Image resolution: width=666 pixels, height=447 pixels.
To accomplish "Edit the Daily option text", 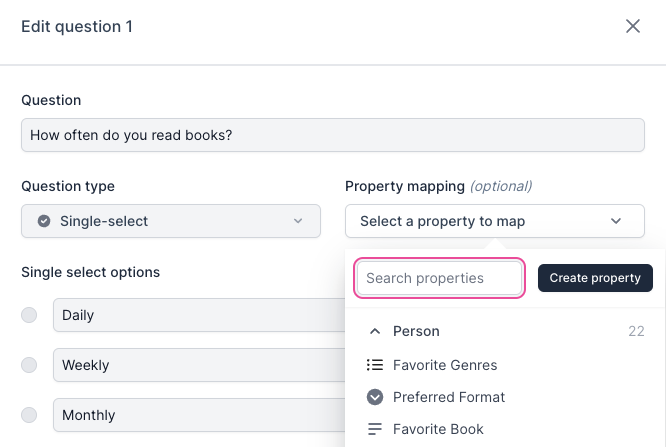I will [200, 315].
